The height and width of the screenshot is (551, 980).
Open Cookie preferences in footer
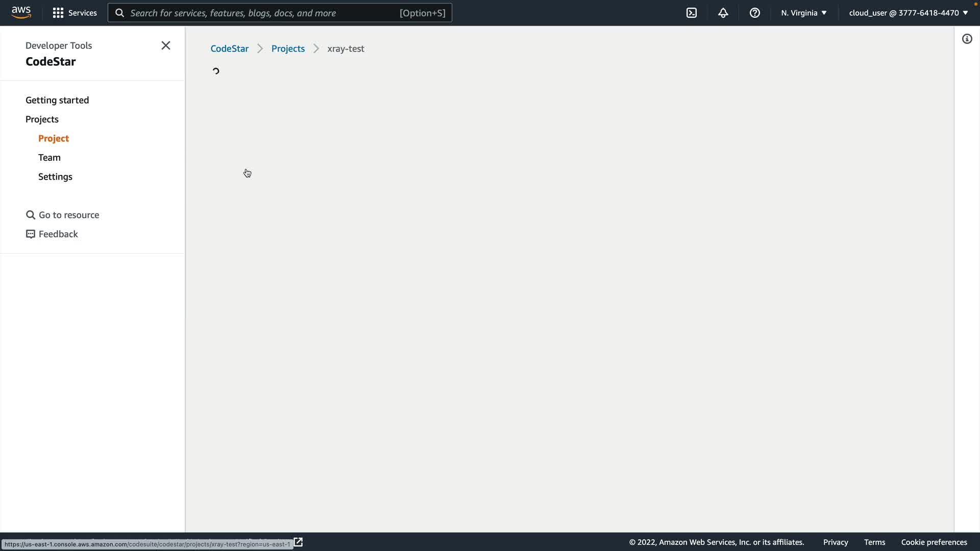934,542
